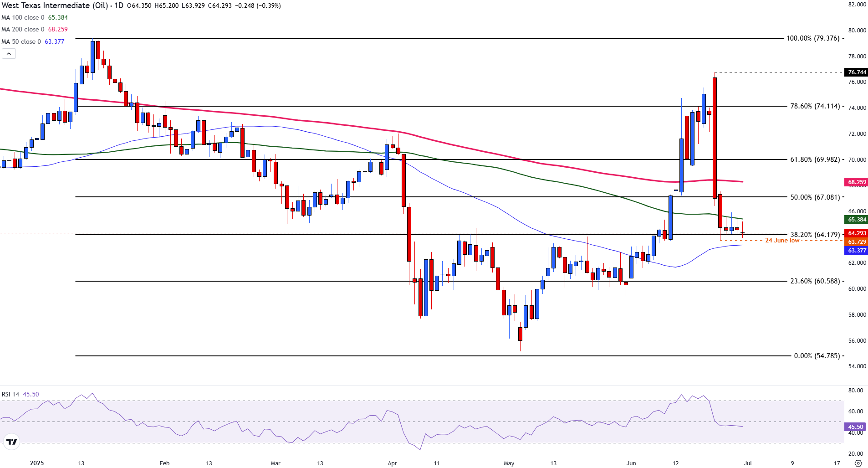This screenshot has height=468, width=868.
Task: Collapse the indicator legend chevron
Action: [x=9, y=54]
